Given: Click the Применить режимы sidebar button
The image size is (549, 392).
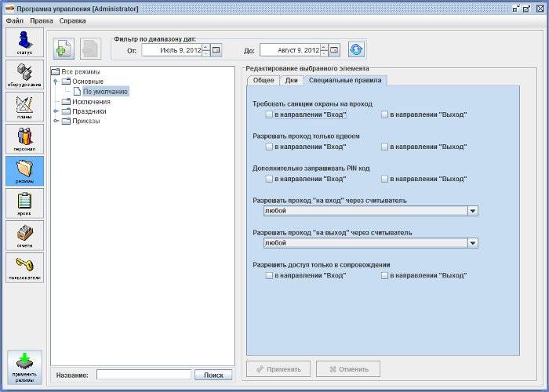Looking at the screenshot, I should tap(24, 367).
